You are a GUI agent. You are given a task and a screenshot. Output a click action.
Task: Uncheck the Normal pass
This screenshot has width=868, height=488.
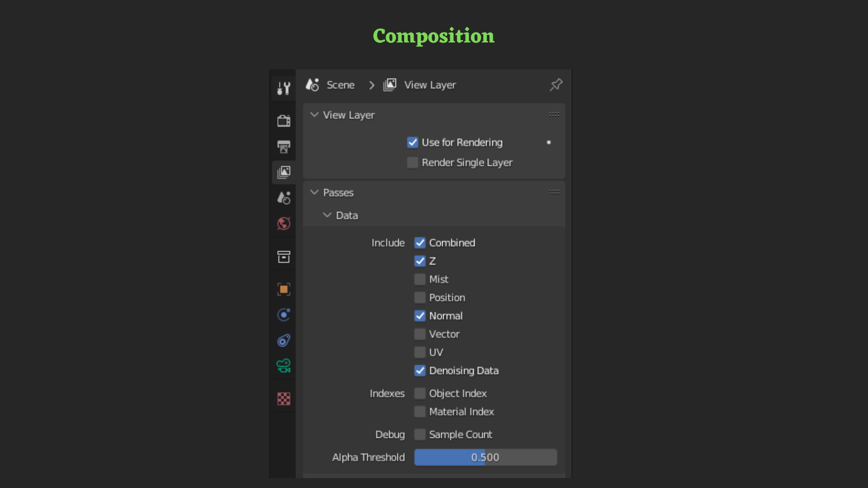[x=420, y=316]
